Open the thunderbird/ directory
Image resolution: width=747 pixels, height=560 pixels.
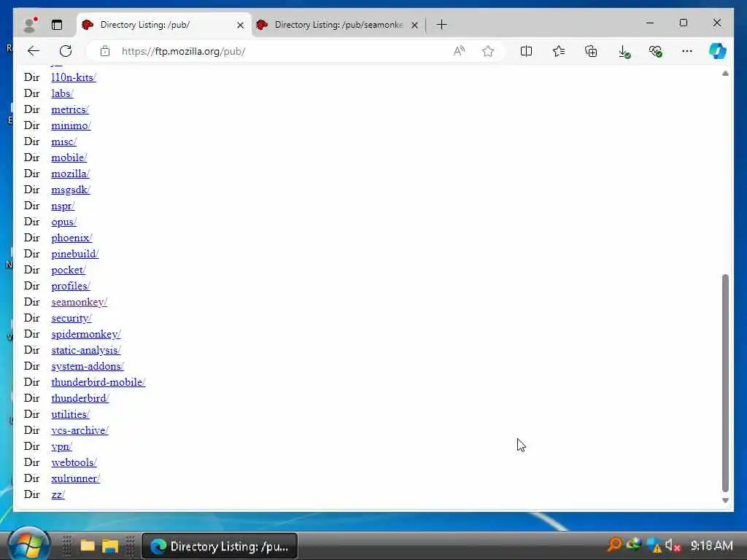(80, 398)
